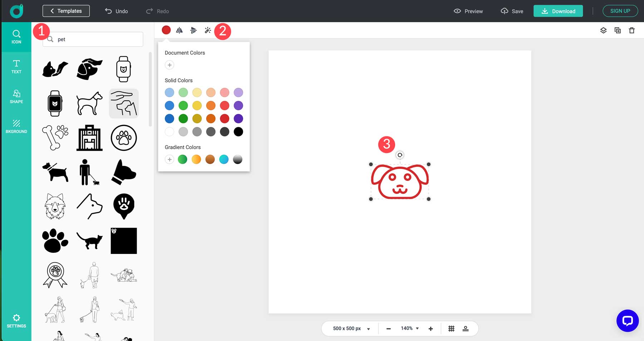Delete the selected element with trash icon
The height and width of the screenshot is (341, 644).
pyautogui.click(x=632, y=30)
